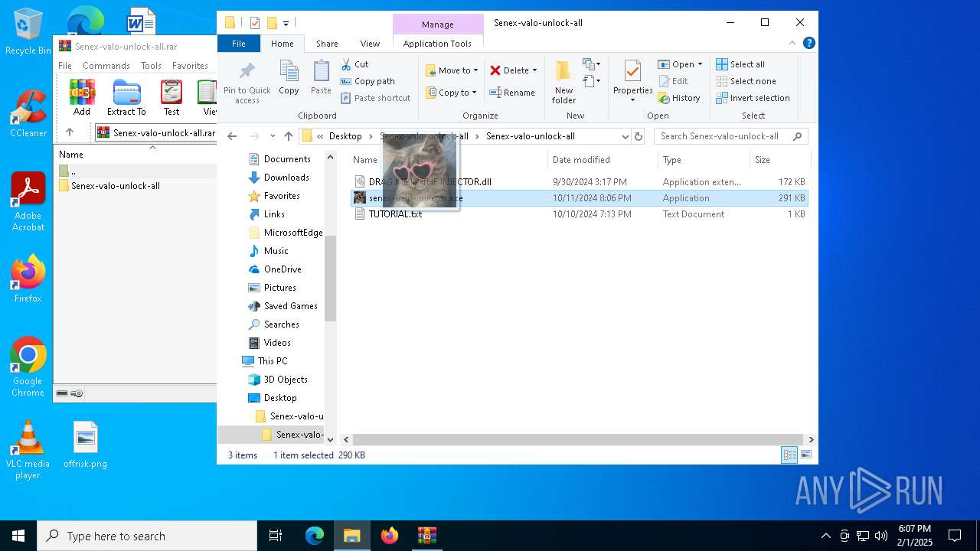Open Quick Access Toolbar customize dropdown

[x=286, y=24]
